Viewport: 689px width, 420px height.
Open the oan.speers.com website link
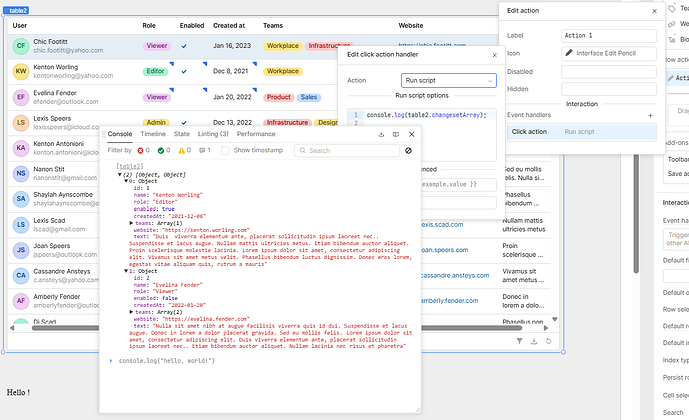[x=445, y=250]
